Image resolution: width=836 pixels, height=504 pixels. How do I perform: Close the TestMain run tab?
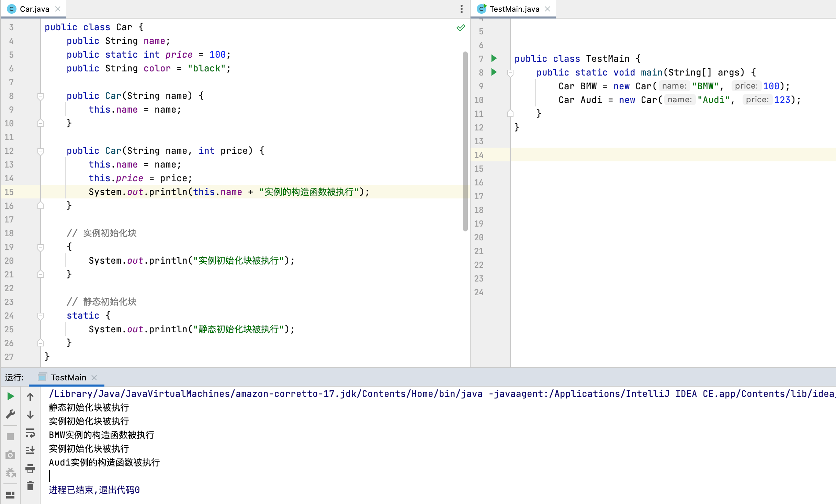[94, 378]
